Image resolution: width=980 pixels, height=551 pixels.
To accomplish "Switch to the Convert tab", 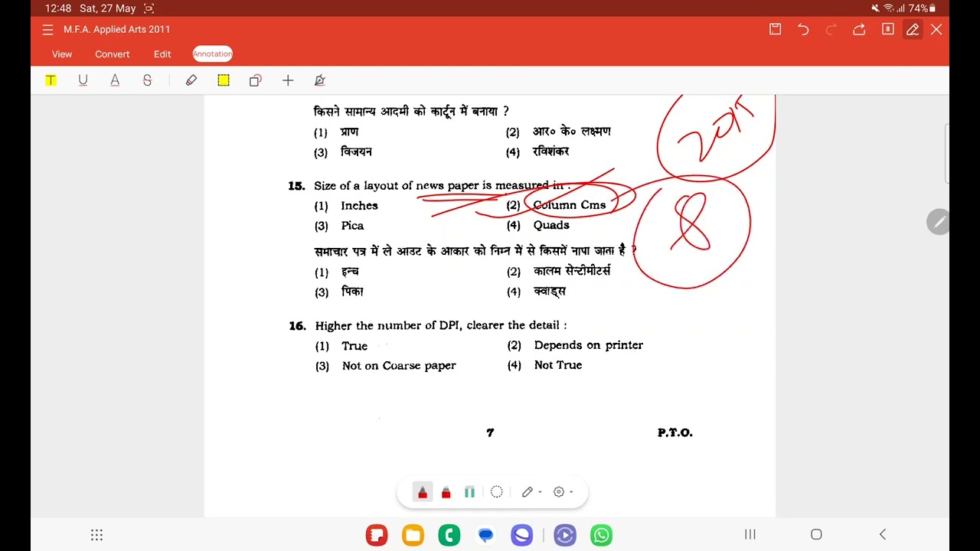I will click(113, 54).
